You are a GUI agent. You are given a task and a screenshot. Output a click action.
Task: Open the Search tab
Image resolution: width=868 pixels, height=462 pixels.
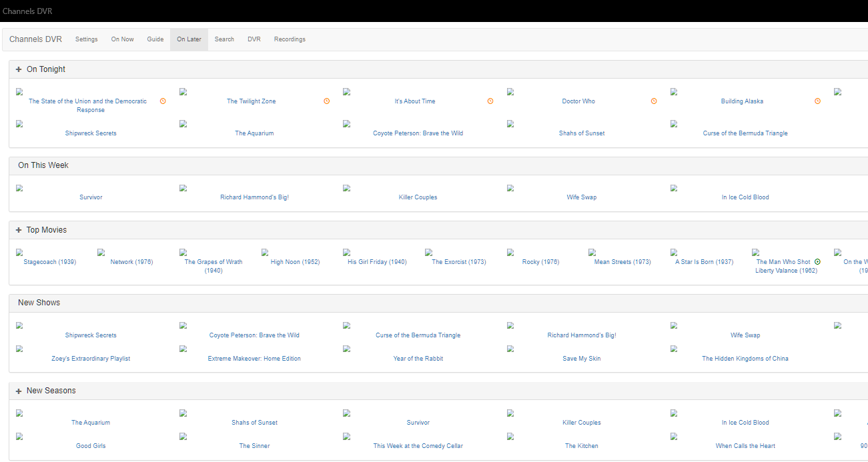click(x=224, y=39)
